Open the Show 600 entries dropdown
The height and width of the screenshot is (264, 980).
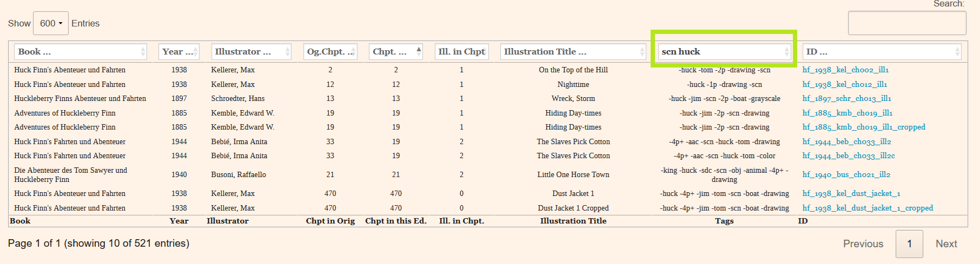(51, 23)
